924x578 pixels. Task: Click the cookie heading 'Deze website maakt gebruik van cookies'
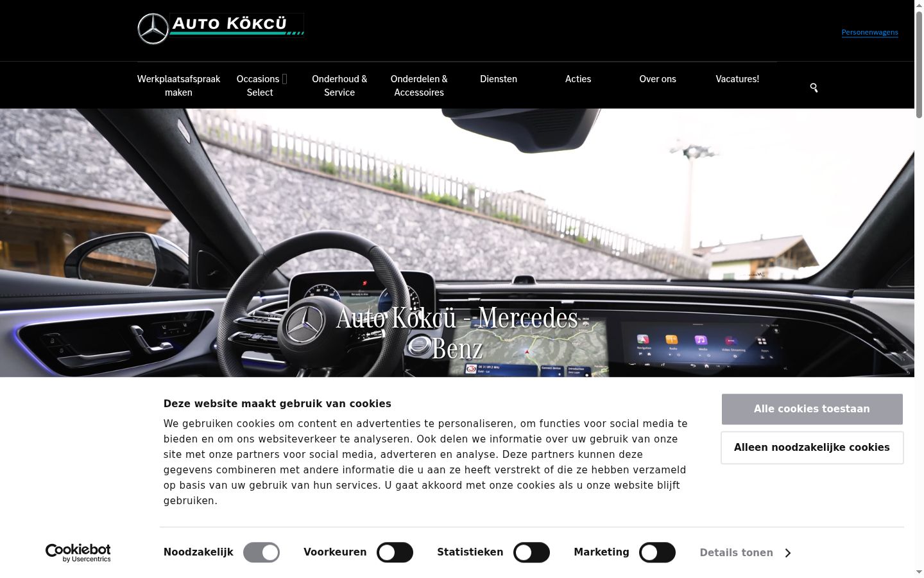tap(277, 403)
